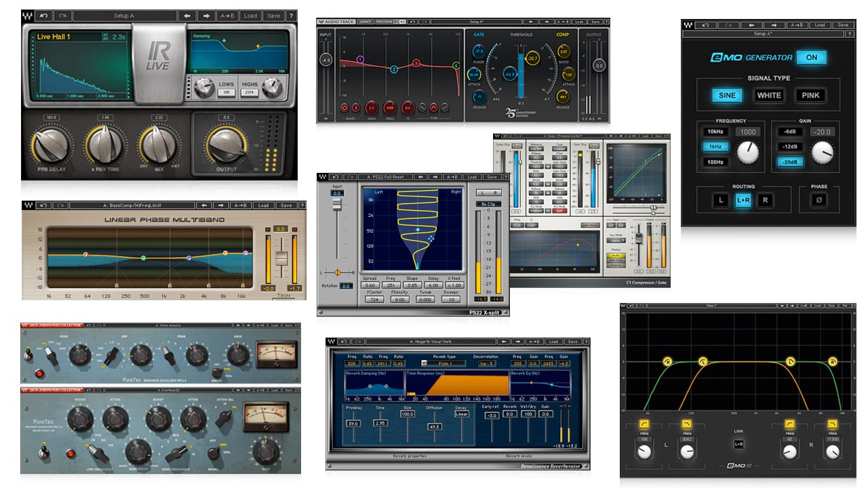Select band node 3 in Audio Track EQ
Image resolution: width=868 pixels, height=488 pixels.
(416, 63)
